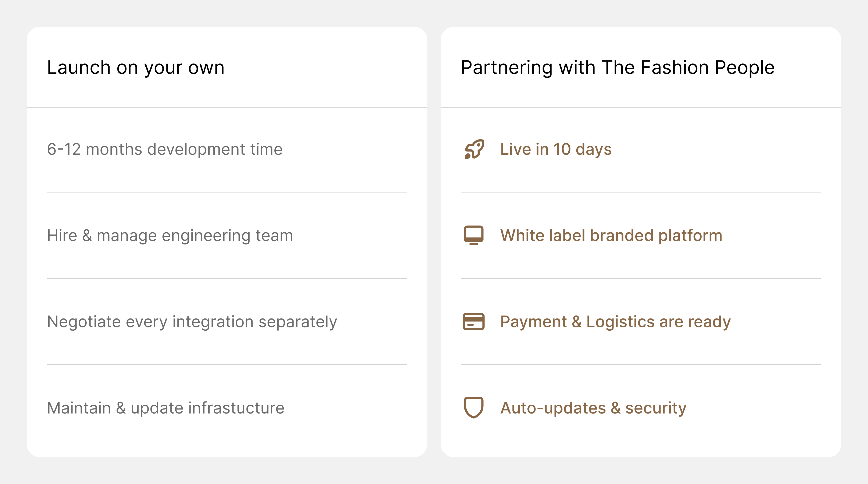868x484 pixels.
Task: Select the monitor icon for White label platform
Action: pos(474,235)
